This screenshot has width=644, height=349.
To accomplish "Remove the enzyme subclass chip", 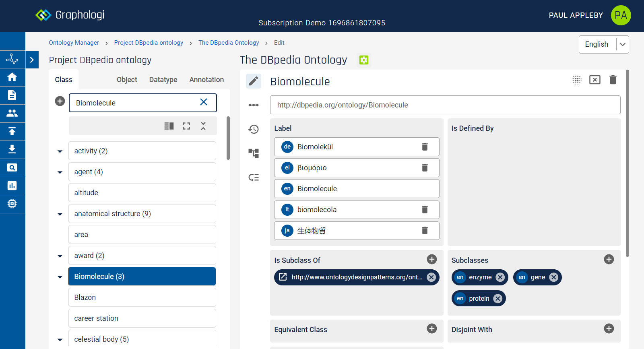I will pos(500,277).
